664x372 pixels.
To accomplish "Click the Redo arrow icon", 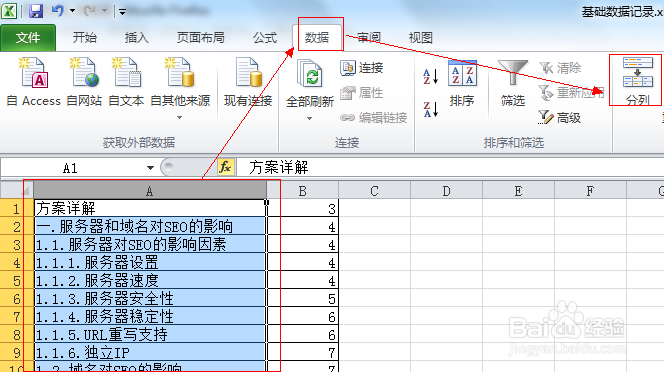I will pos(89,11).
